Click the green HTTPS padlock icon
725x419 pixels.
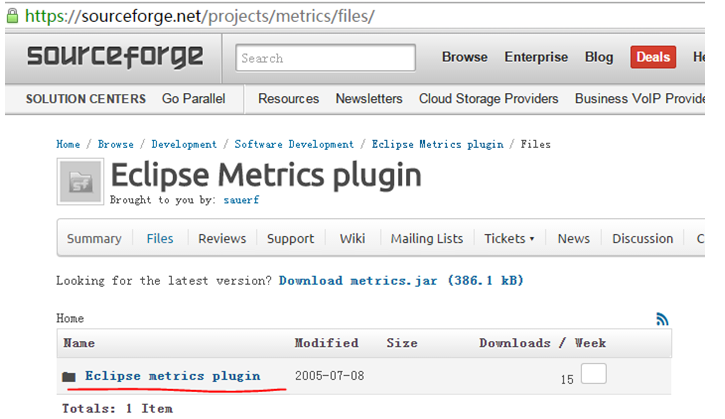point(12,15)
